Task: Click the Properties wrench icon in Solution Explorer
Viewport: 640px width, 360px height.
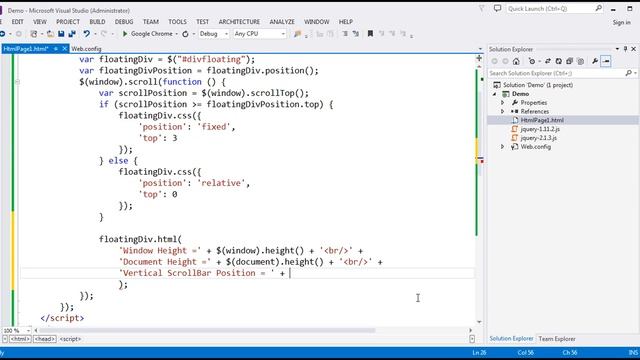Action: pyautogui.click(x=595, y=61)
